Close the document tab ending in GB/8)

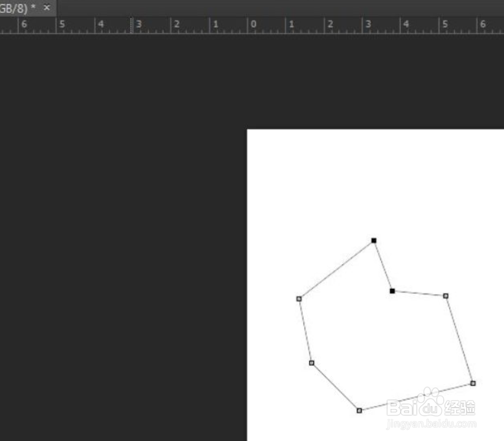pyautogui.click(x=47, y=7)
